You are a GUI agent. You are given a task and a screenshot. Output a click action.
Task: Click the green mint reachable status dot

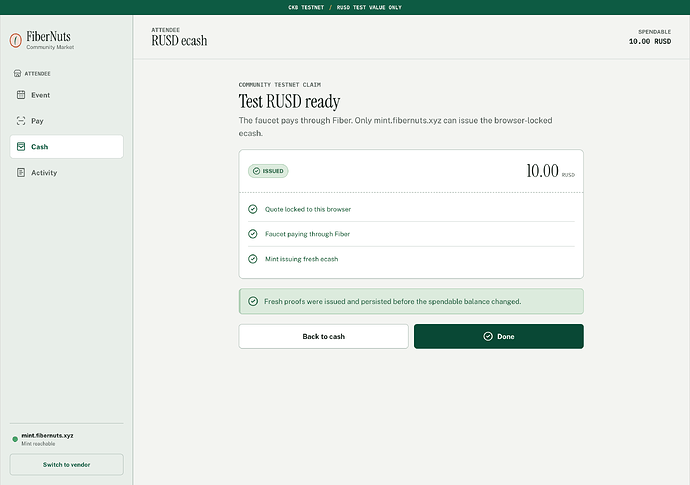point(15,439)
